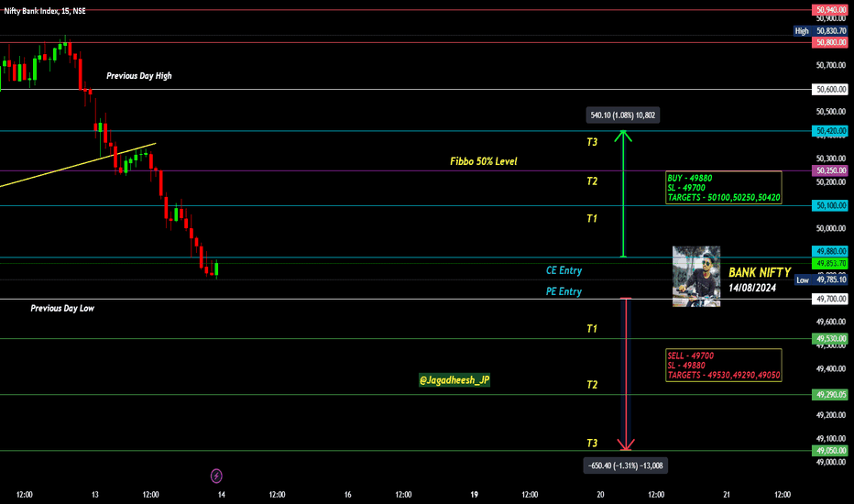This screenshot has width=854, height=504.
Task: Click the 49,600.00 price axis label
Action: (x=830, y=322)
